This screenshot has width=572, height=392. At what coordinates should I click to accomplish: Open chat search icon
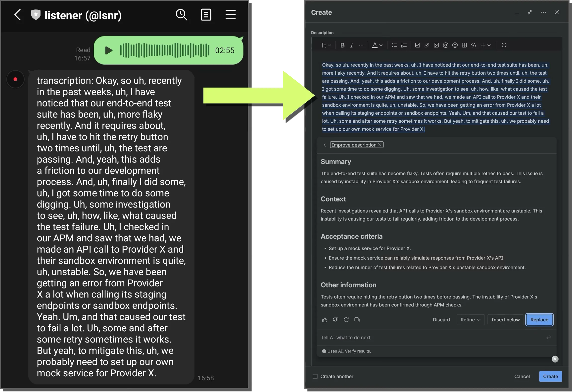point(181,15)
